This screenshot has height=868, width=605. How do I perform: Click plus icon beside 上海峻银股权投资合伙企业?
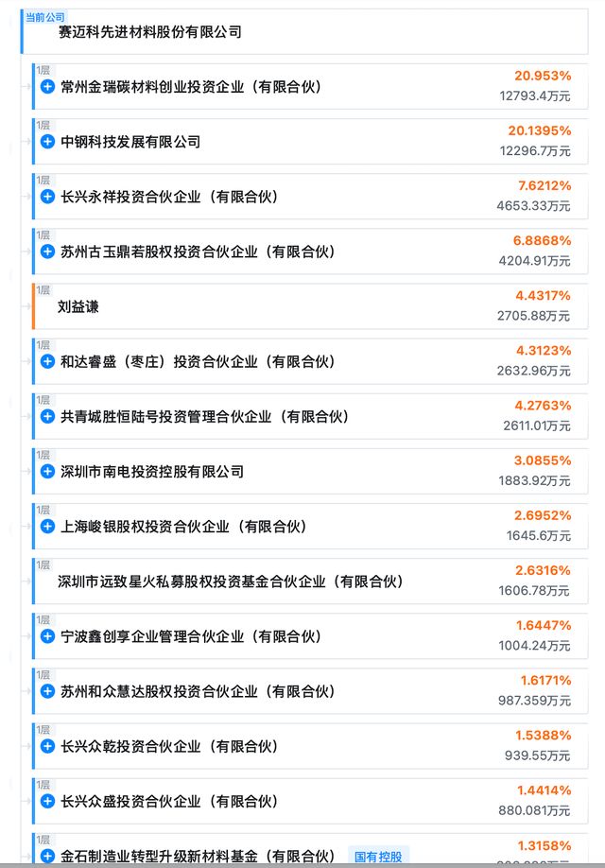tap(47, 526)
